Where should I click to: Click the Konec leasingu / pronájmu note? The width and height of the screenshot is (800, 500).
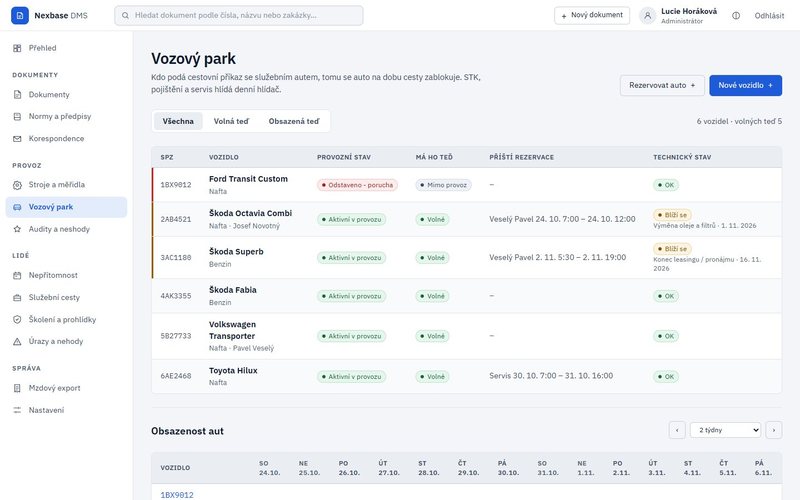pos(707,264)
